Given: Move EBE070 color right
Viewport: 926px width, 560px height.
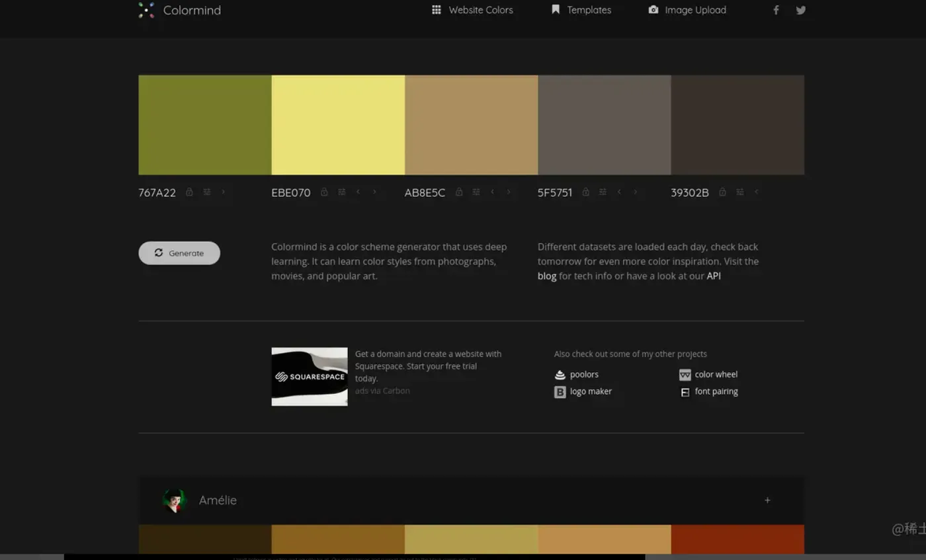Looking at the screenshot, I should click(374, 192).
